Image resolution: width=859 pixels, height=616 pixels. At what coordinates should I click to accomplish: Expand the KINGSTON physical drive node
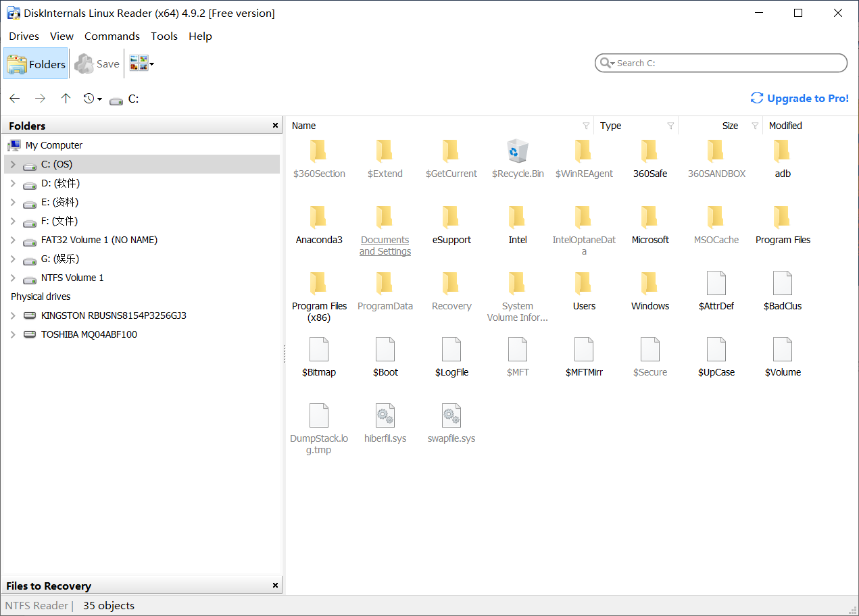(13, 315)
